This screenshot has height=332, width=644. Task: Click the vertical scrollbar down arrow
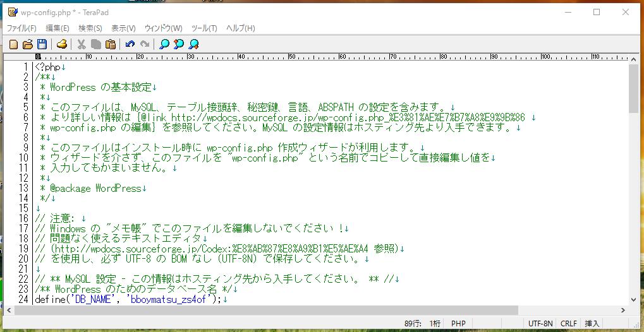click(633, 300)
